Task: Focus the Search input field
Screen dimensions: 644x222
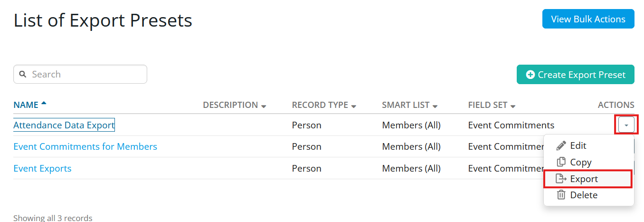Action: click(x=80, y=74)
